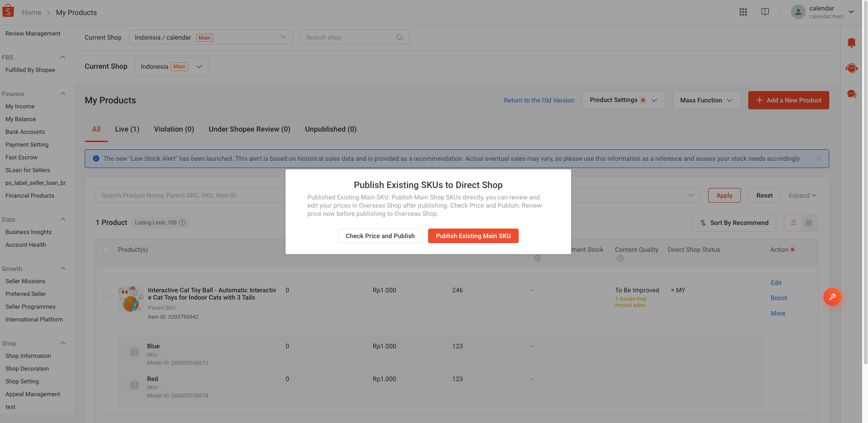Check the Content Quality help question mark
Image resolution: width=868 pixels, height=423 pixels.
[620, 258]
